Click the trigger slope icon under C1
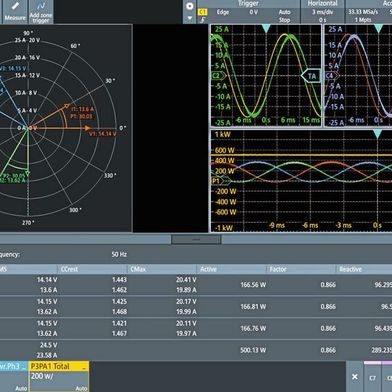 [x=202, y=20]
